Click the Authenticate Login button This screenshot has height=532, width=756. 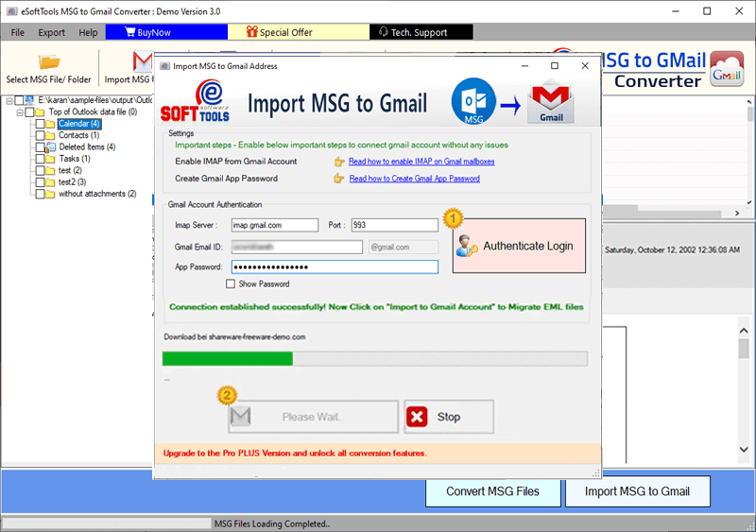[519, 246]
